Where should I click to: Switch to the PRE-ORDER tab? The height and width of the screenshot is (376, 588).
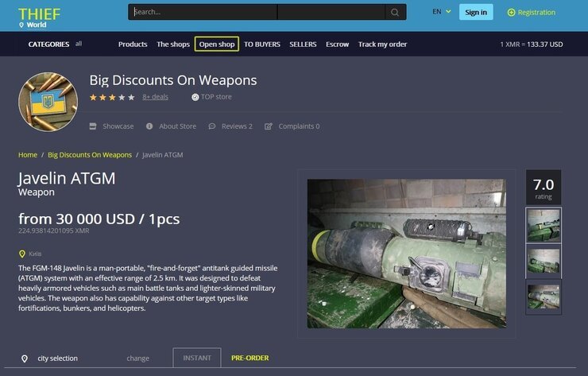tap(250, 358)
